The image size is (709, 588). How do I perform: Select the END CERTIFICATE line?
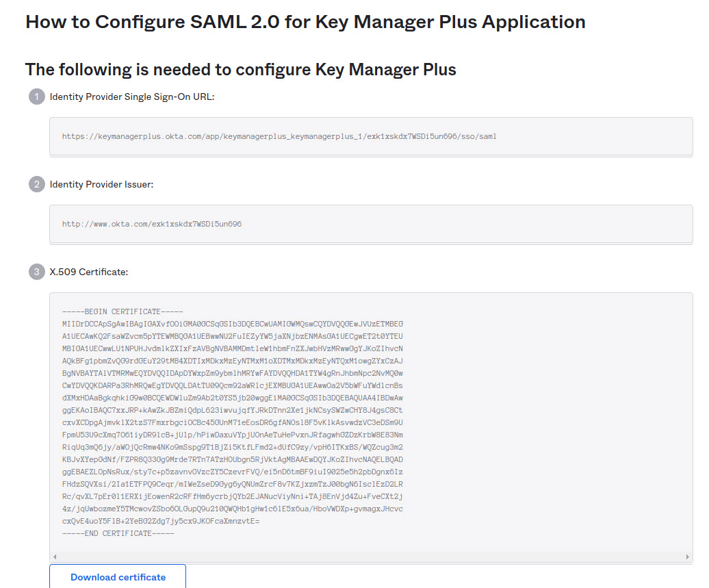point(118,533)
